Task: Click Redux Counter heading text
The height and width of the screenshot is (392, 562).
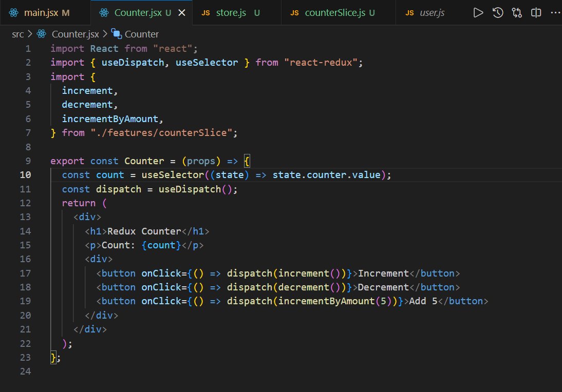Action: click(144, 231)
